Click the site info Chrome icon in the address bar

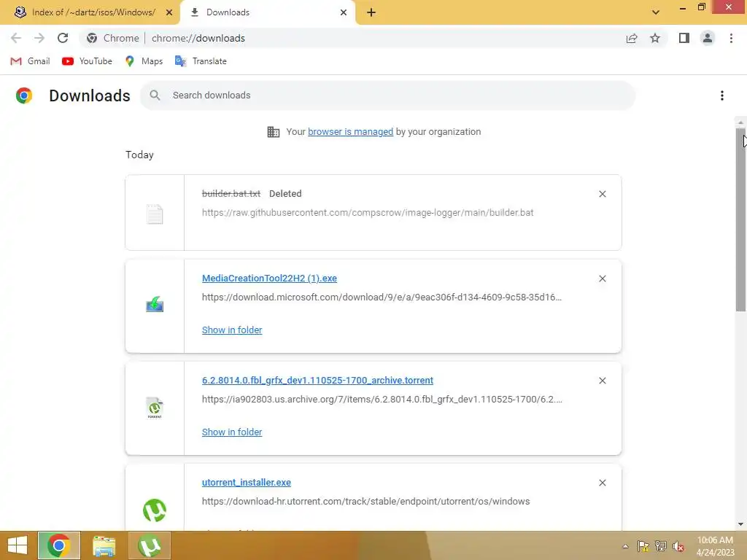point(92,38)
